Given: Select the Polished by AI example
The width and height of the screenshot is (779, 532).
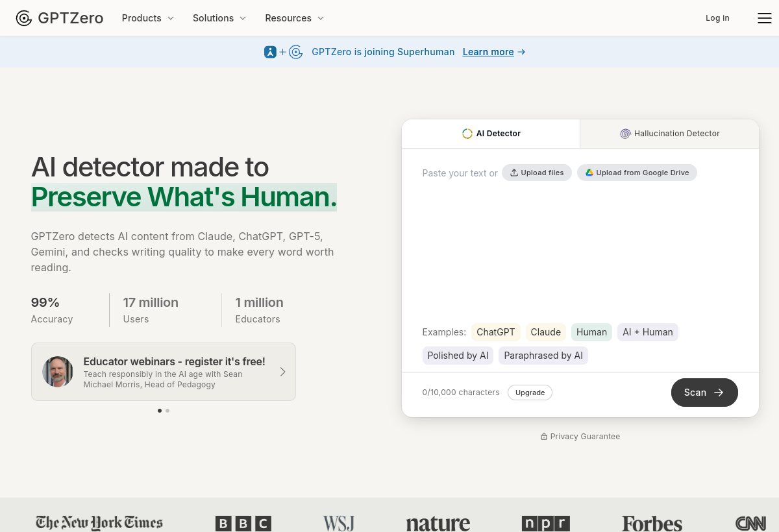Looking at the screenshot, I should [458, 356].
